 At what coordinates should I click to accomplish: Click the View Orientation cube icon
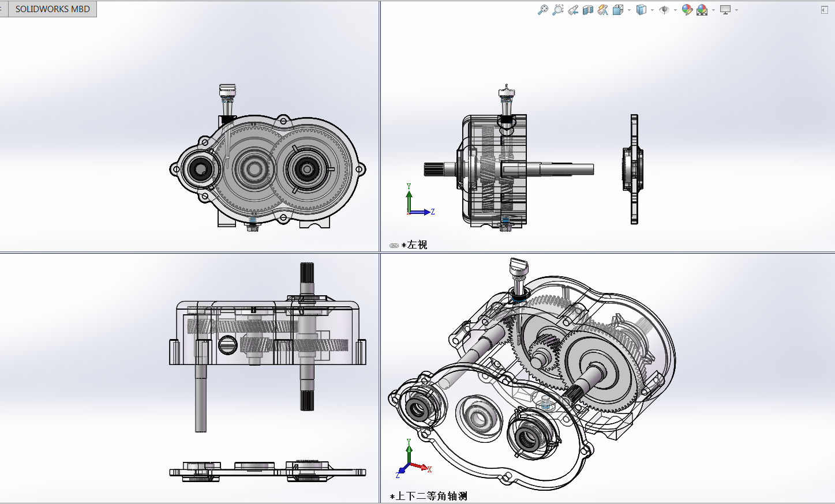point(617,10)
